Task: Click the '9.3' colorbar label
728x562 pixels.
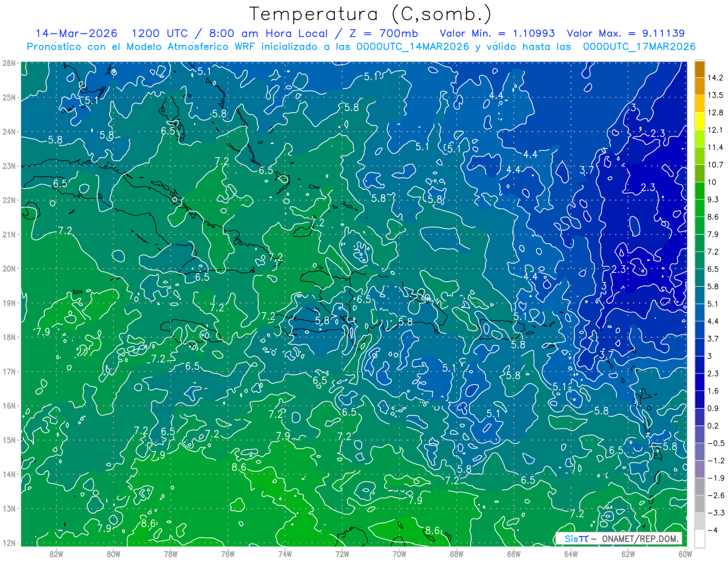Action: click(713, 199)
